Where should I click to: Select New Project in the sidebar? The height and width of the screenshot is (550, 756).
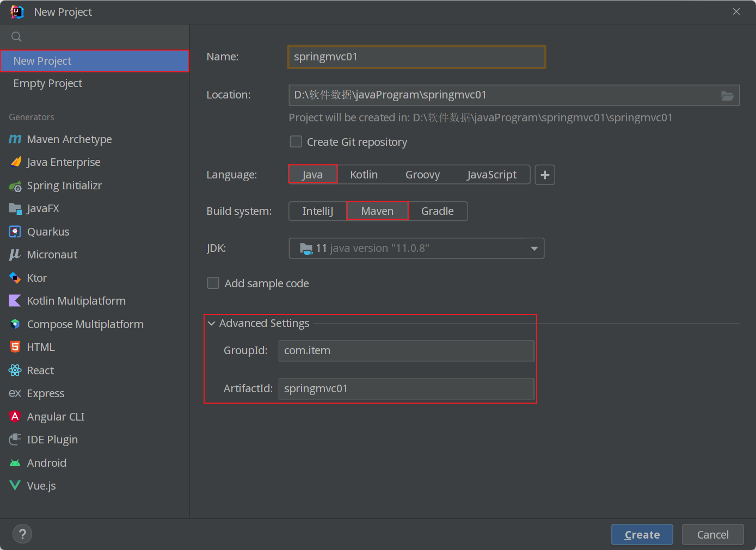pos(94,61)
